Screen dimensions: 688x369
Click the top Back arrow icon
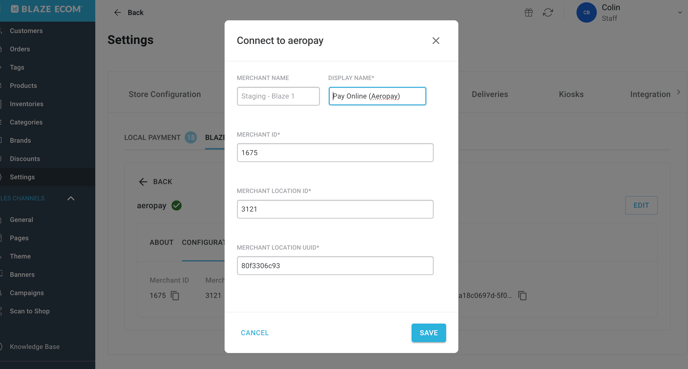click(117, 12)
